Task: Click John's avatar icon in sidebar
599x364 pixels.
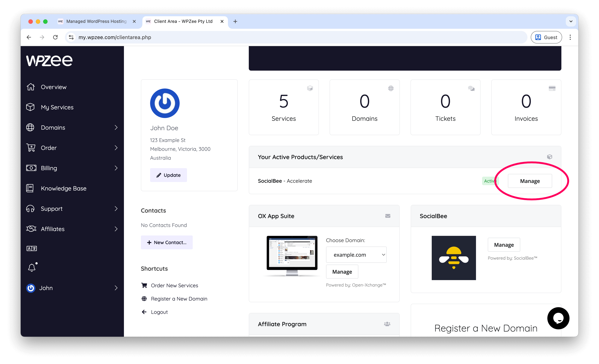Action: [x=31, y=288]
